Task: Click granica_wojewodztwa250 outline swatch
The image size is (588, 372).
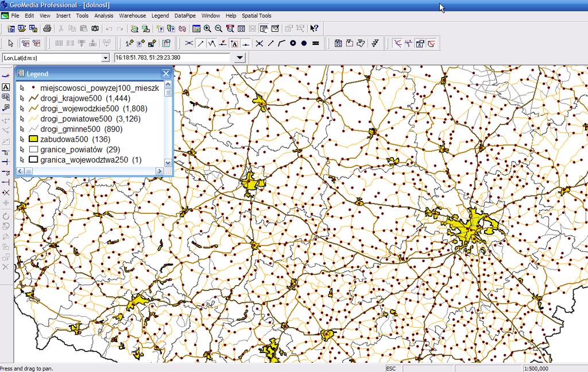Action: coord(33,159)
